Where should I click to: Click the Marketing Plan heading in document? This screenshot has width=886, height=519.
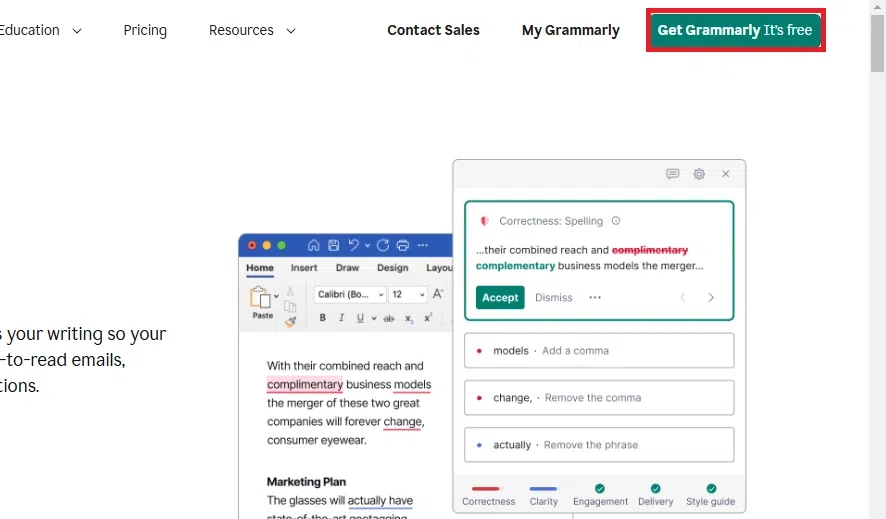[306, 482]
